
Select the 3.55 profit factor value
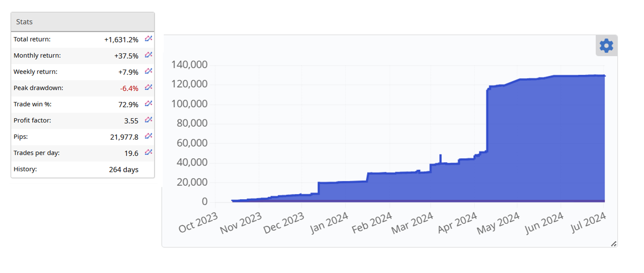(x=131, y=121)
